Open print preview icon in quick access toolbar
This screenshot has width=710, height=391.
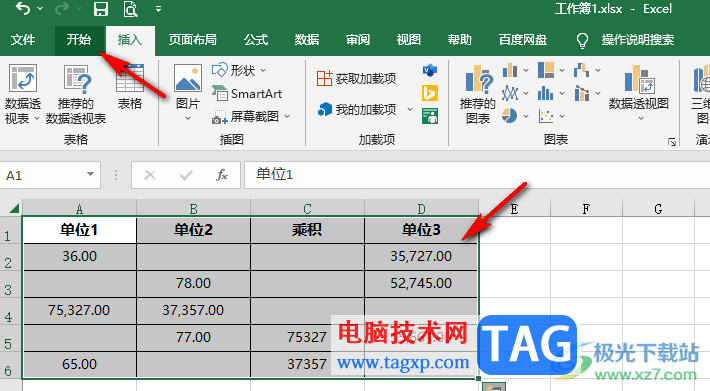click(130, 9)
